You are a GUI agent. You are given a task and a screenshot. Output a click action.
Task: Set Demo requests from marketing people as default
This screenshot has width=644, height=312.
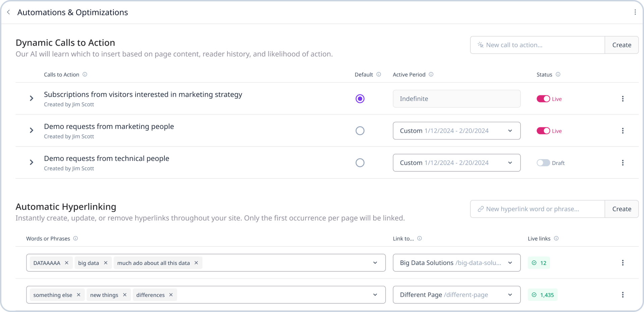tap(360, 131)
